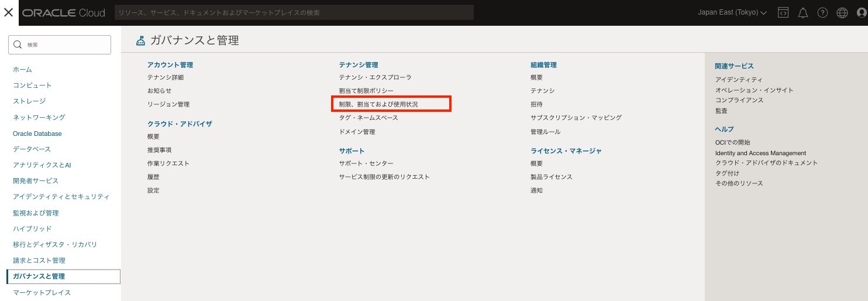Focus the top resource search bar
868x301 pixels.
294,12
